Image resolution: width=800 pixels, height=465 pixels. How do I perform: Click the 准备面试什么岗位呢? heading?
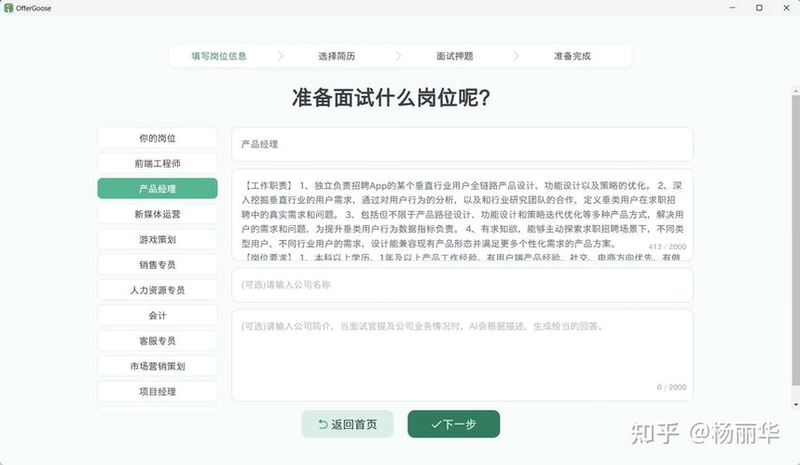click(x=391, y=97)
